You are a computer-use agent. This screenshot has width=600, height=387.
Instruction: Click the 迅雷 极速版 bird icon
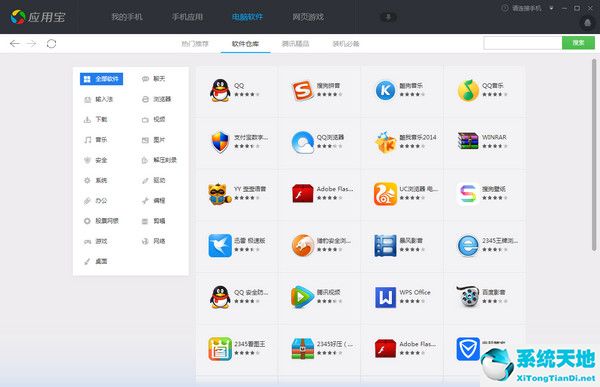220,245
